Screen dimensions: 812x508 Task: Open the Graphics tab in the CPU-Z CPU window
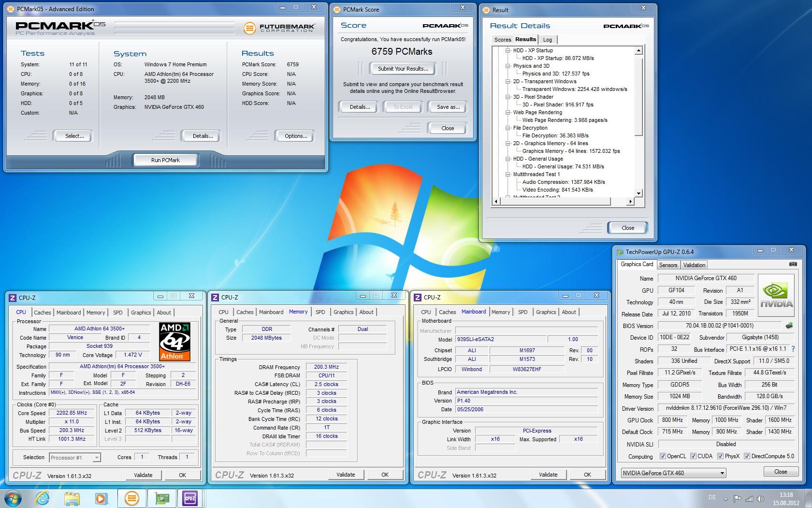coord(141,313)
